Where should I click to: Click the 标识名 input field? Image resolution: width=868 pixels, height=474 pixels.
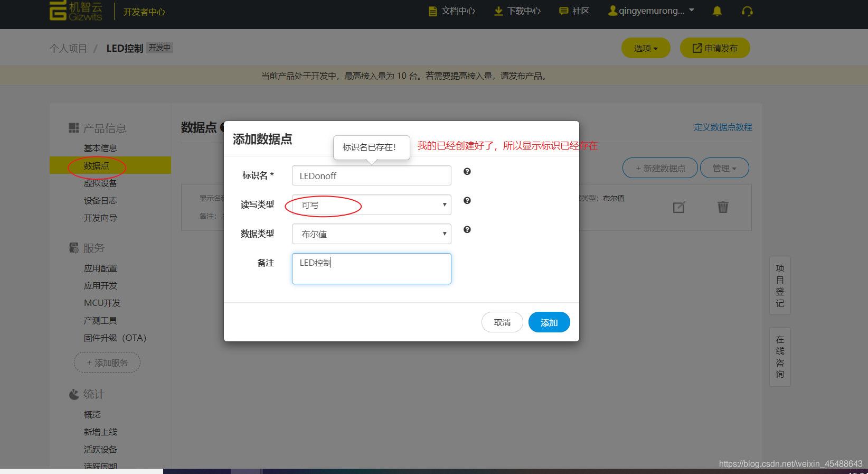pos(372,175)
